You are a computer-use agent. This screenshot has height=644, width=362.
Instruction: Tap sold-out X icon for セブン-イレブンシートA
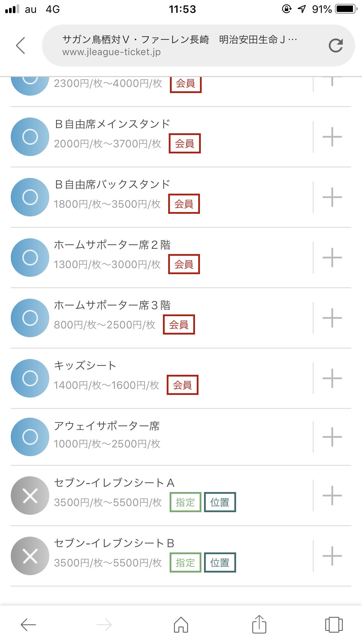[x=30, y=496]
